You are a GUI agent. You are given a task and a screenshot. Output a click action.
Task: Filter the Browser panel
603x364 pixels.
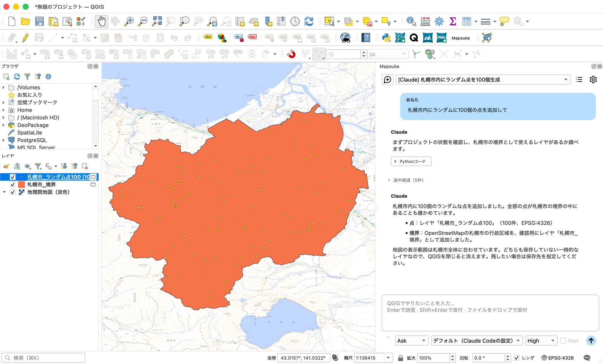28,76
